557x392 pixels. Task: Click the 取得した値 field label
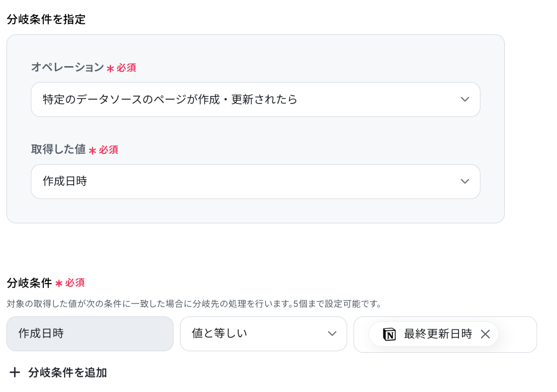[58, 149]
